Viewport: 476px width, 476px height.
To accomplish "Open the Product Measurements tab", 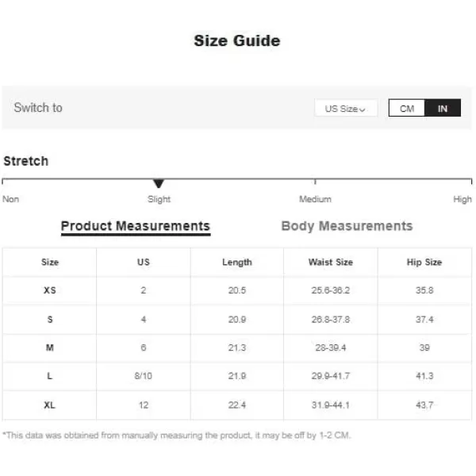I will coord(136,226).
